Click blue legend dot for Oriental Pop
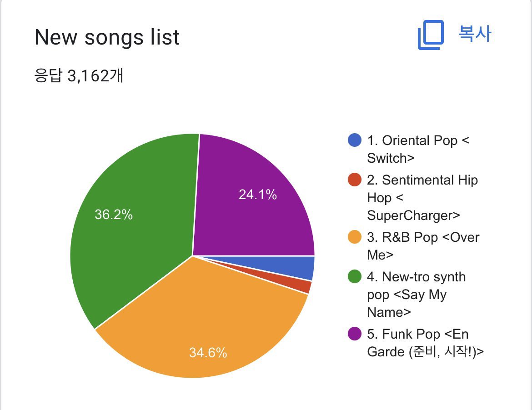 (354, 140)
